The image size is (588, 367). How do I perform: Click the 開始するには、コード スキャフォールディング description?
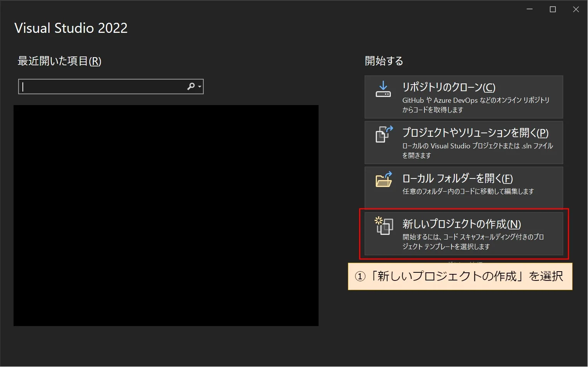click(x=473, y=241)
